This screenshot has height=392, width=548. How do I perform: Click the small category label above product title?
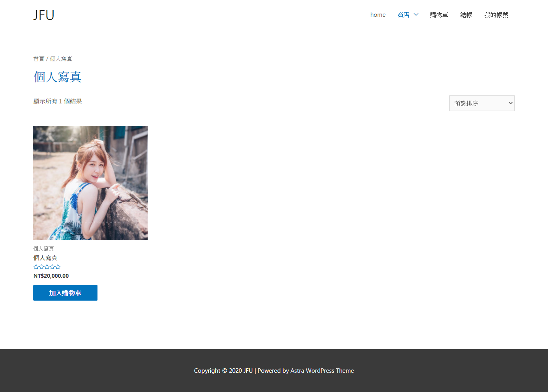pos(43,249)
